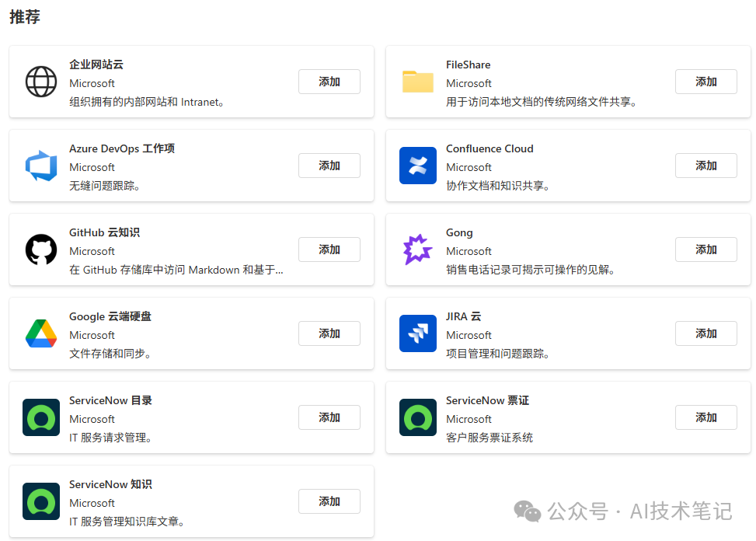Click the yellow FileShare folder icon
The width and height of the screenshot is (756, 541).
click(x=417, y=82)
